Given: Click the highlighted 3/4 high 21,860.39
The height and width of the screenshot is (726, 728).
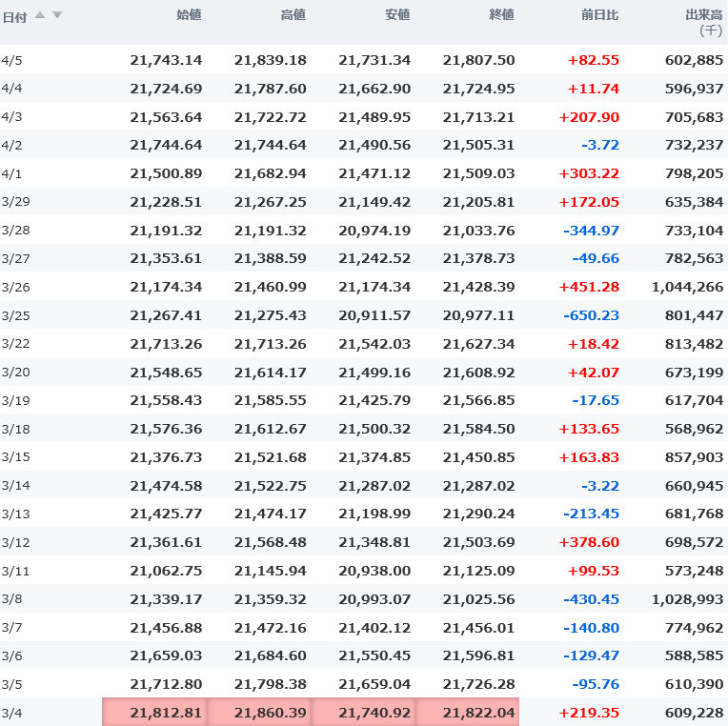Looking at the screenshot, I should [271, 713].
